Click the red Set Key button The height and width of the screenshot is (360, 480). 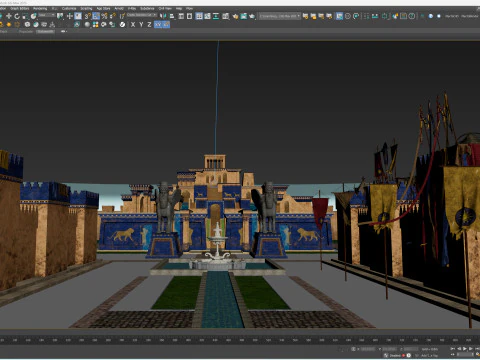403,355
